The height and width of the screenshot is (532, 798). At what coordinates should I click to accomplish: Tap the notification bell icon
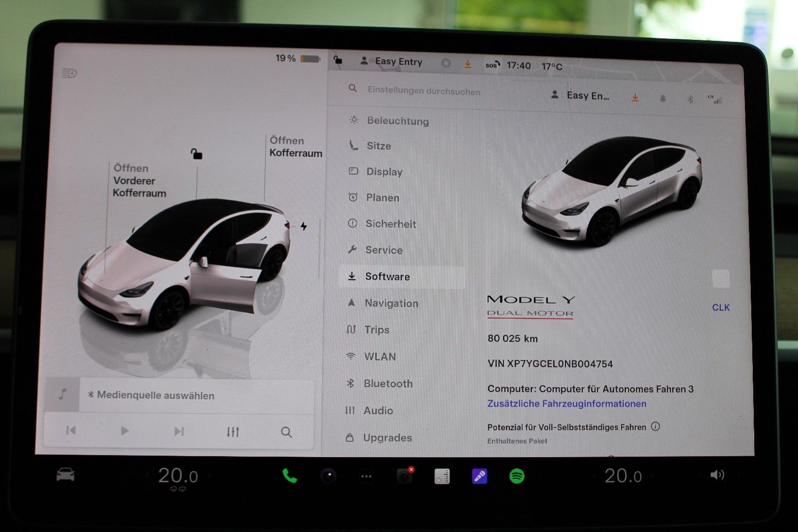pyautogui.click(x=663, y=99)
